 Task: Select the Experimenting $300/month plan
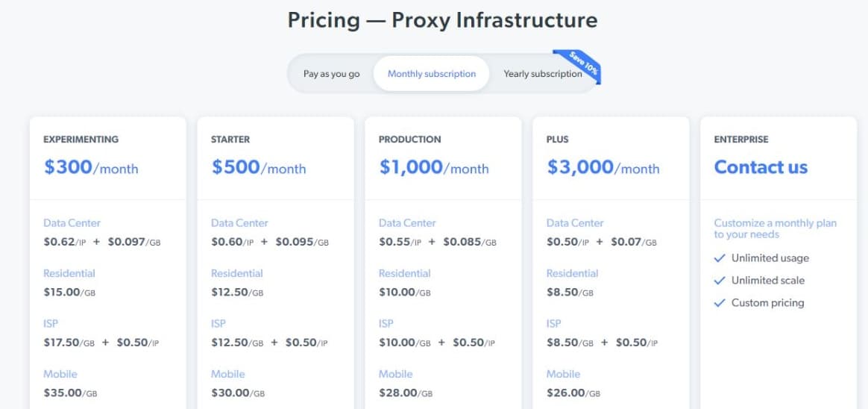[x=91, y=167]
